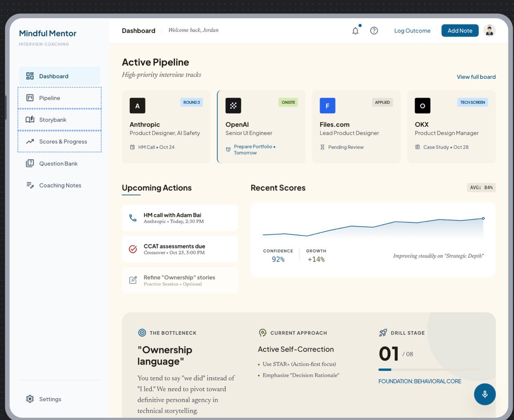514x420 pixels.
Task: Click the OpenAI logo tile
Action: click(233, 105)
